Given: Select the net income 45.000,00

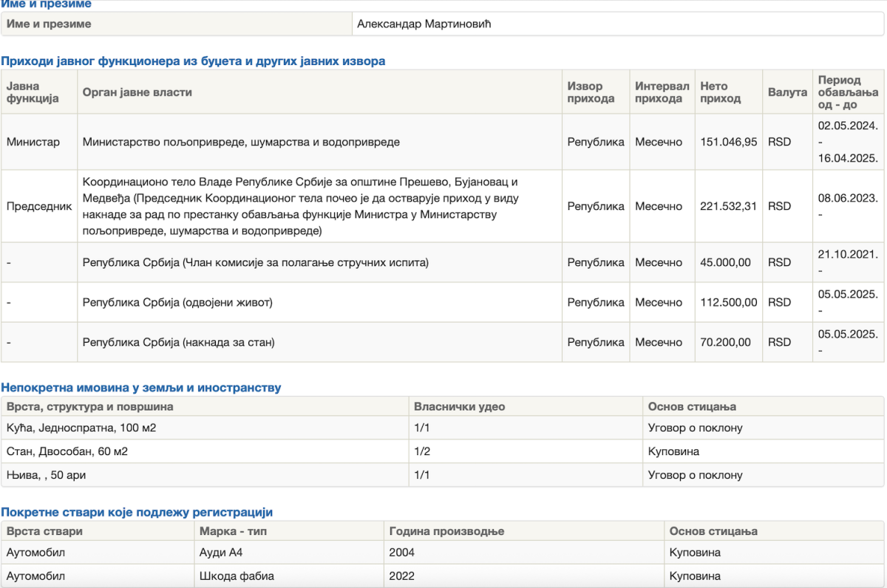Looking at the screenshot, I should tap(725, 262).
